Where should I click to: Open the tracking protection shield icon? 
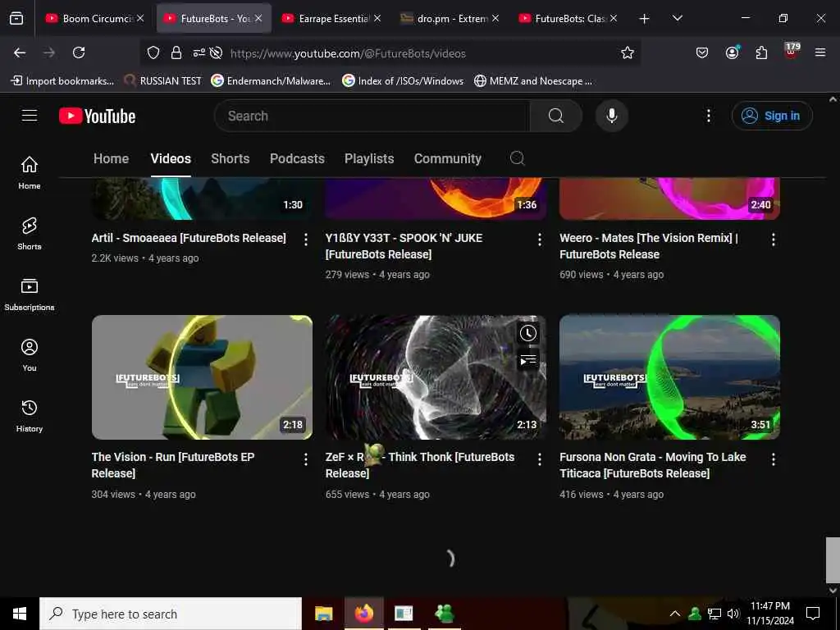153,52
